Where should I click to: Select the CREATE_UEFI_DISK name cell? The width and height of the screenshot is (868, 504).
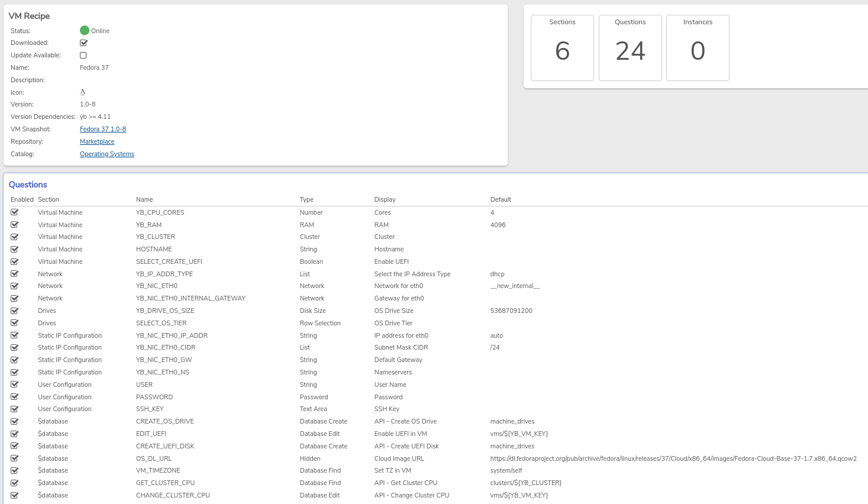point(165,446)
